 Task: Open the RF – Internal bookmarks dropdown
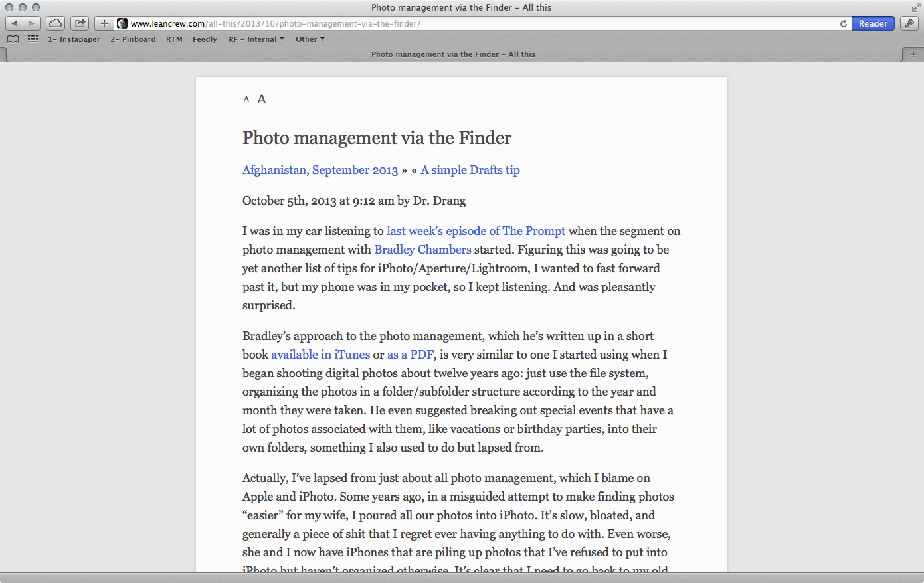(x=256, y=39)
